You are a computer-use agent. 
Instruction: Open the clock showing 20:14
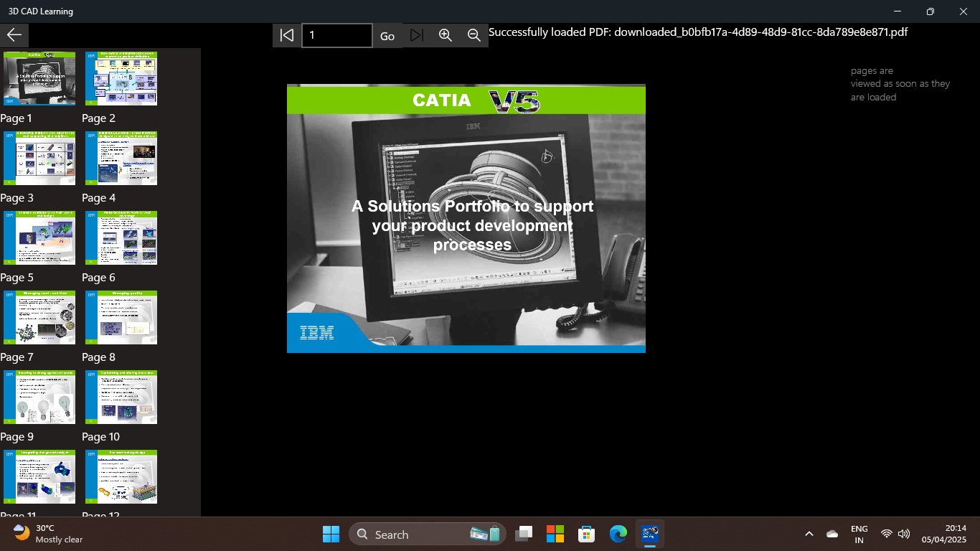pyautogui.click(x=944, y=534)
